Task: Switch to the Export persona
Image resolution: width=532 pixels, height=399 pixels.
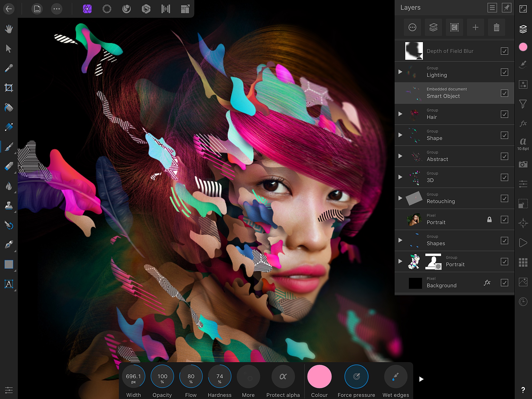Action: click(185, 9)
